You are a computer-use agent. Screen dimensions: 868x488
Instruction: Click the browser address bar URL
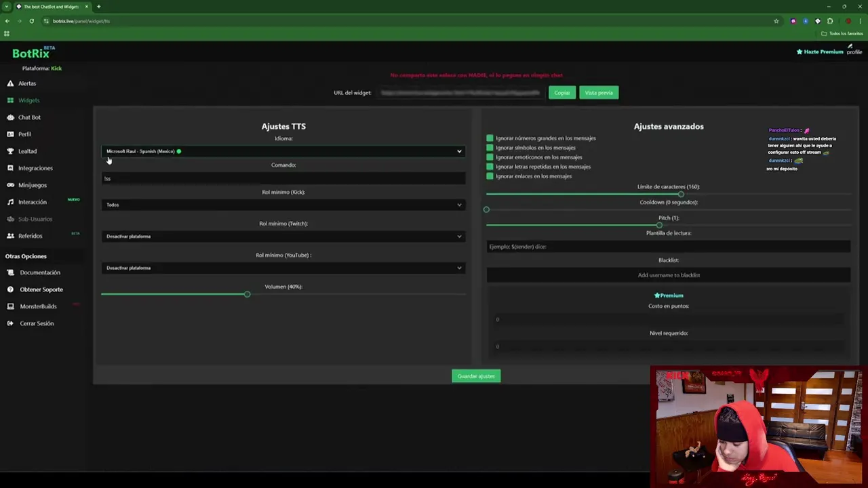pos(81,21)
